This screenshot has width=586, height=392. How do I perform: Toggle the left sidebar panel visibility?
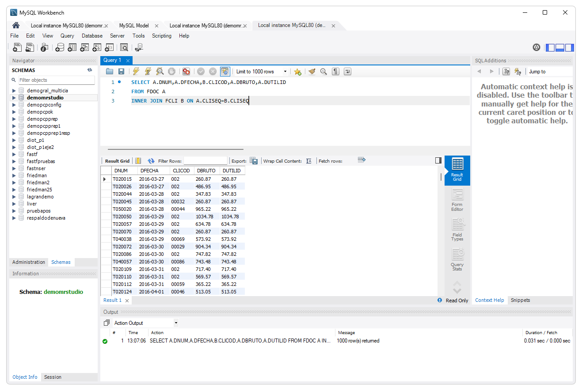550,47
